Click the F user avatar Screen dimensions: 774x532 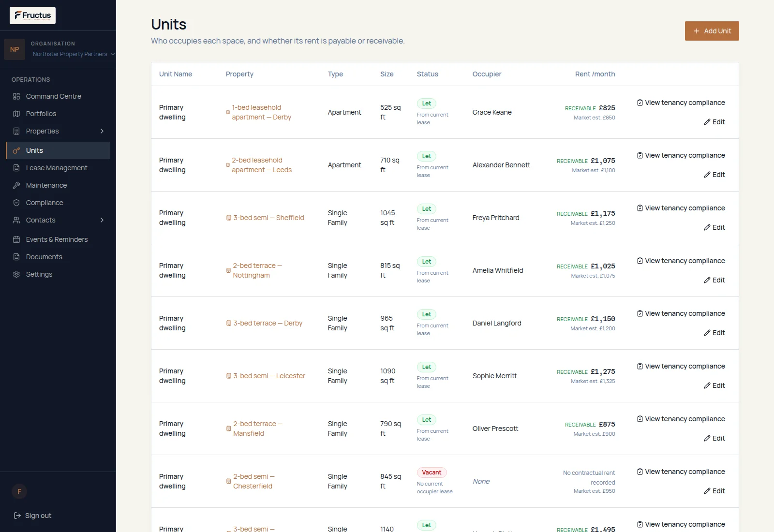pyautogui.click(x=19, y=491)
